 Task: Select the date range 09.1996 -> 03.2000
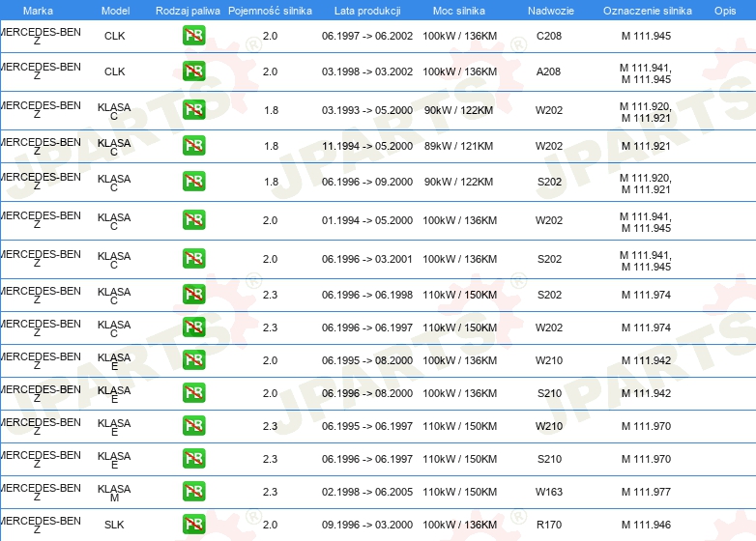tap(367, 525)
